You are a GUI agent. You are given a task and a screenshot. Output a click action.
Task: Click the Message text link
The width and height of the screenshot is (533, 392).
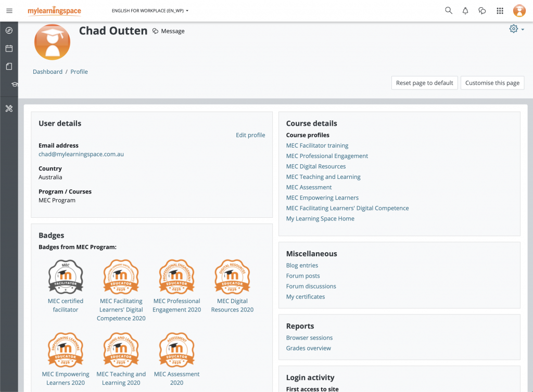(x=173, y=31)
